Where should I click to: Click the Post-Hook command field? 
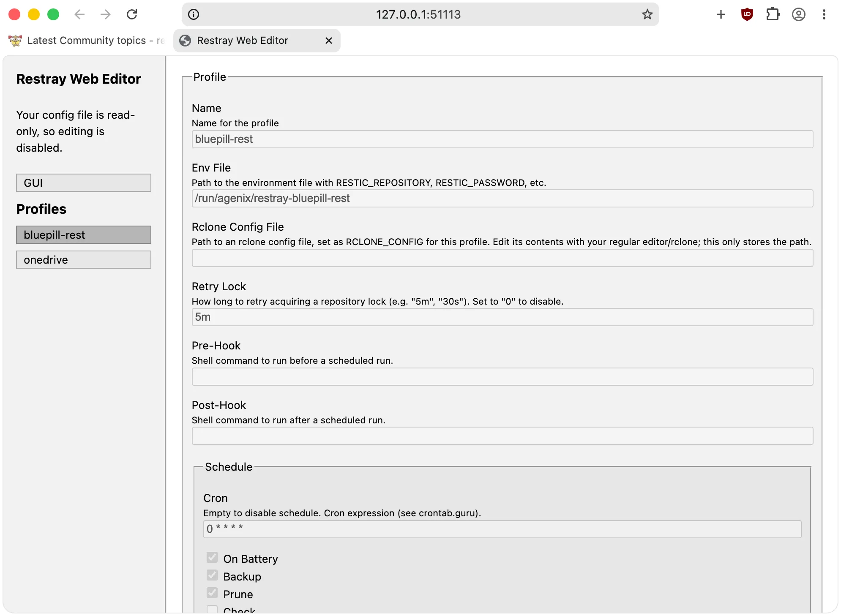click(502, 436)
